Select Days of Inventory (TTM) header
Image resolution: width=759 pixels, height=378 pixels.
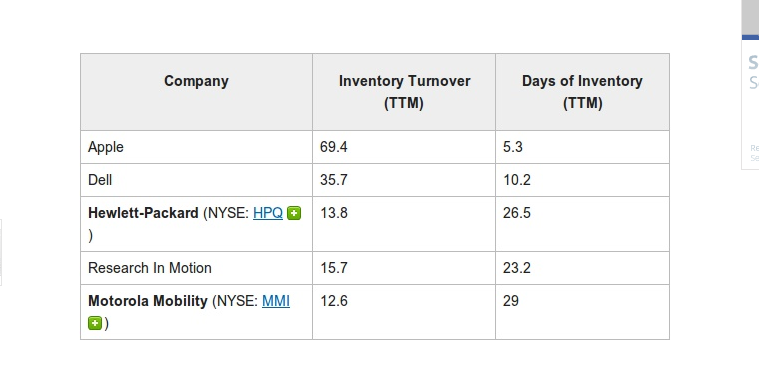tap(582, 92)
